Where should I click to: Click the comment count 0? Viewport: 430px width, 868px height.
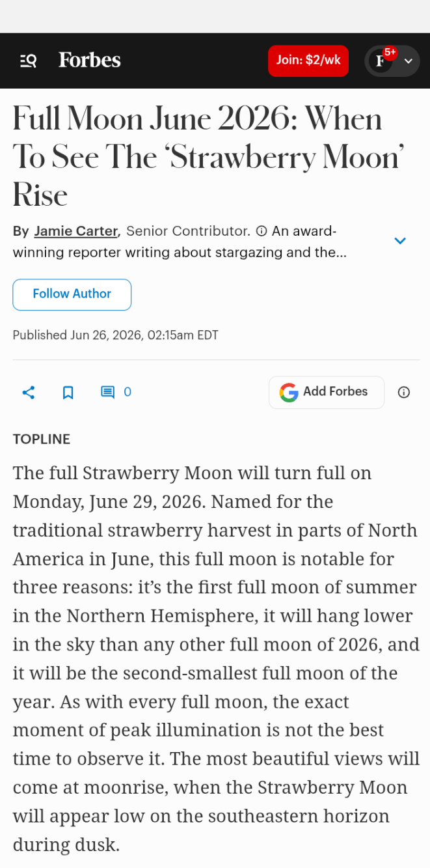[x=128, y=392]
